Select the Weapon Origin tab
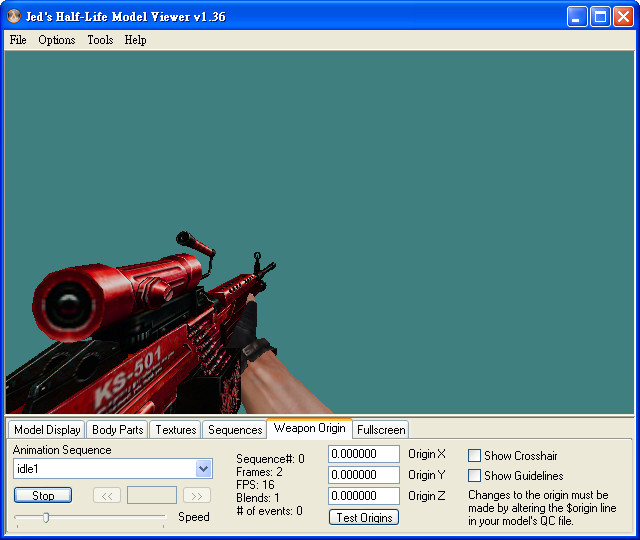The image size is (640, 540). [309, 428]
